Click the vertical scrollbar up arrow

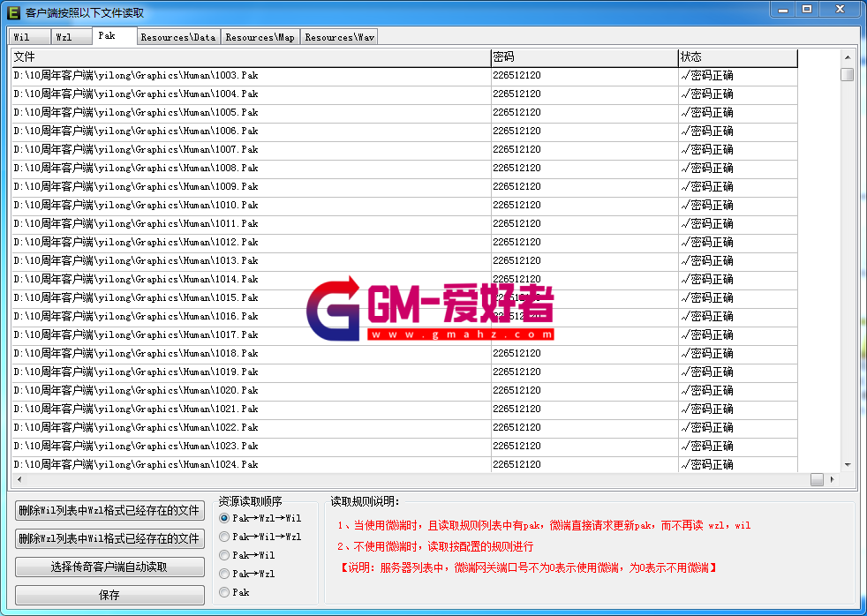point(848,56)
